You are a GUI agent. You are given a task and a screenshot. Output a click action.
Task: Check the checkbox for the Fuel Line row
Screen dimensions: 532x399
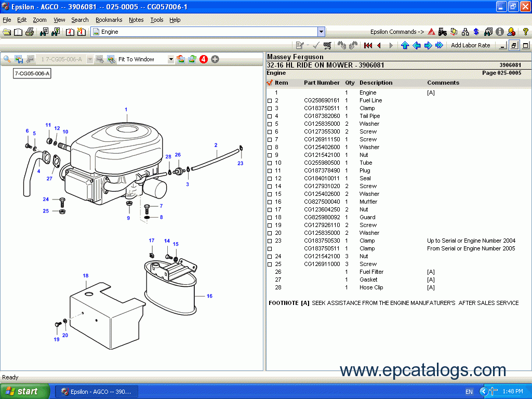tap(270, 100)
